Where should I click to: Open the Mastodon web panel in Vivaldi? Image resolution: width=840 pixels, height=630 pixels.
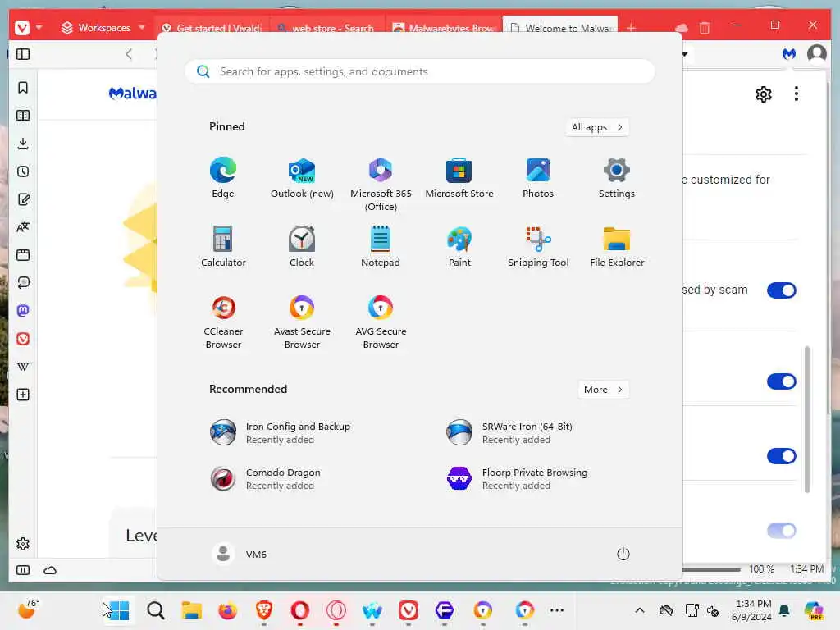pos(22,311)
